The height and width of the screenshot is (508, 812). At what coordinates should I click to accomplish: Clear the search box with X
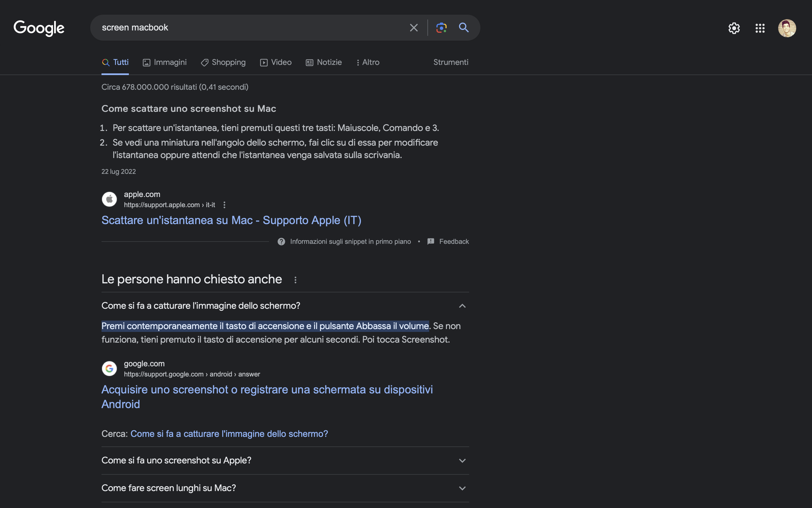pos(414,28)
